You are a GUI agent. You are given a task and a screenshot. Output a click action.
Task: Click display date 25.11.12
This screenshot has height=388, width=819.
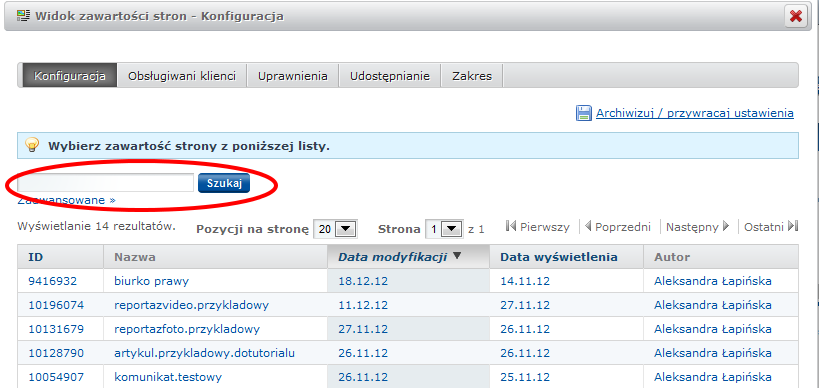tap(525, 377)
